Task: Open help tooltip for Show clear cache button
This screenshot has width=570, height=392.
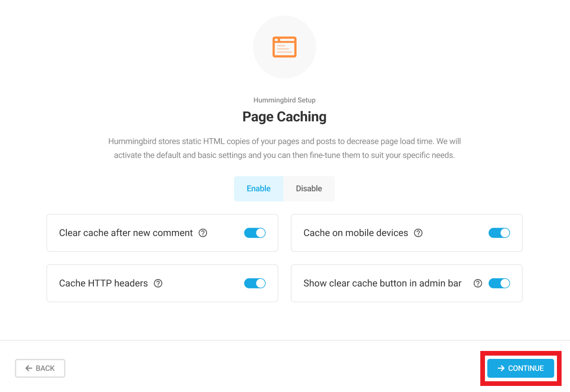Action: pos(477,283)
